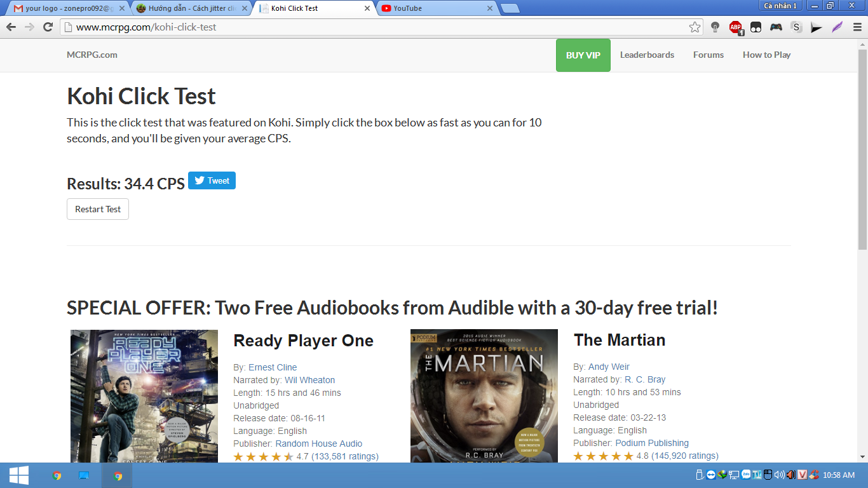The height and width of the screenshot is (488, 868).
Task: Click the green BUY VIP button
Action: pos(583,55)
